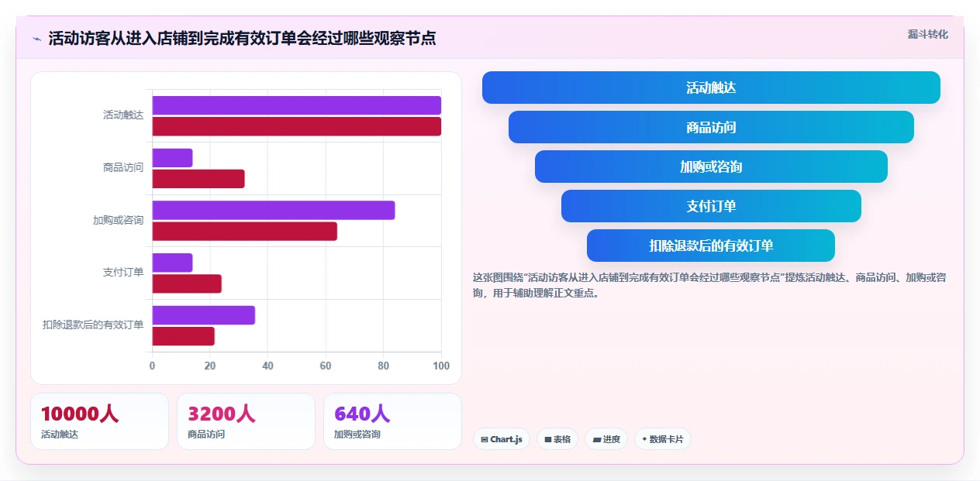The height and width of the screenshot is (481, 980).
Task: Click the x-axis tick value 0
Action: (152, 366)
